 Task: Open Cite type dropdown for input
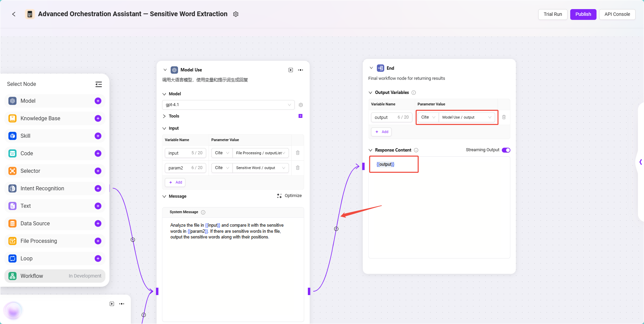[222, 153]
